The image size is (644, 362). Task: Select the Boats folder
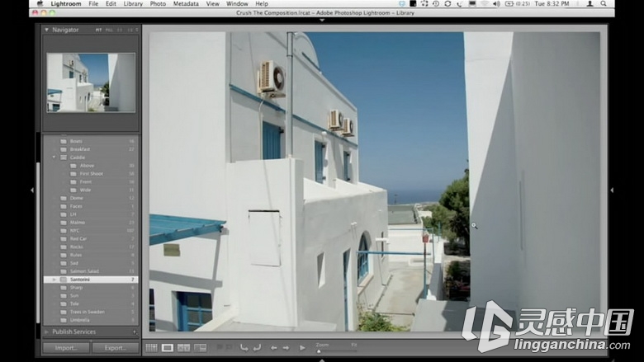[91, 141]
